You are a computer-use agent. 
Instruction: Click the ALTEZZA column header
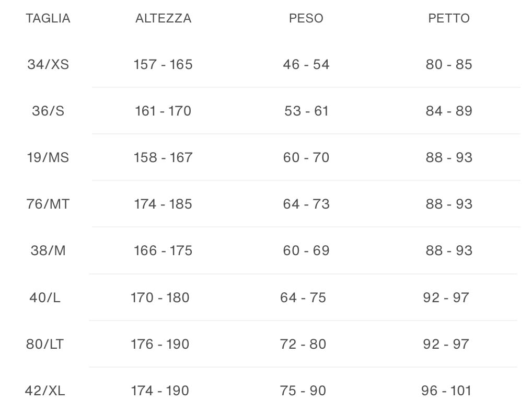(163, 18)
